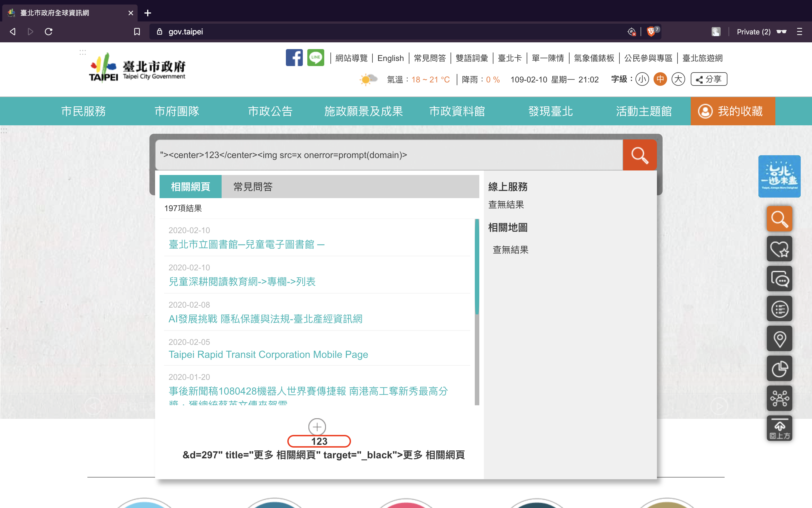The width and height of the screenshot is (812, 508).
Task: Open the 市政公告 navigation menu
Action: coord(270,111)
